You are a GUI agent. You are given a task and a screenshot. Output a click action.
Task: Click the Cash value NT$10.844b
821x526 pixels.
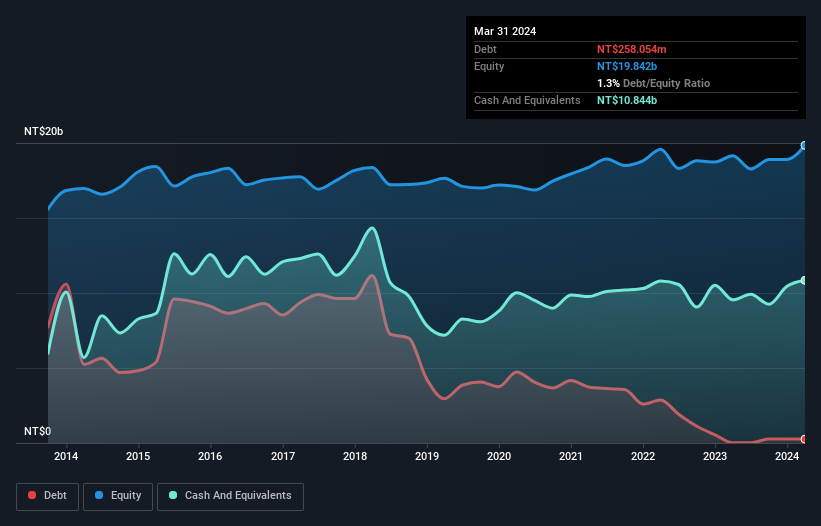click(627, 100)
